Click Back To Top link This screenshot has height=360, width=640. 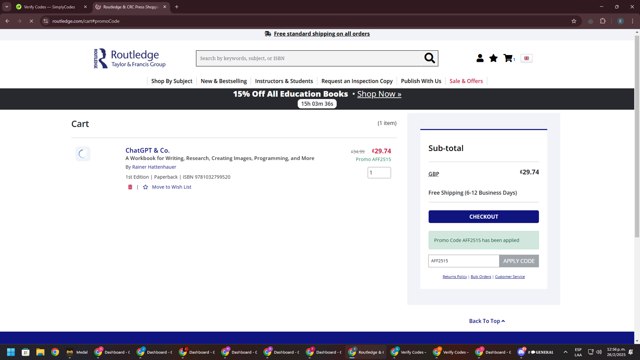pos(487,321)
